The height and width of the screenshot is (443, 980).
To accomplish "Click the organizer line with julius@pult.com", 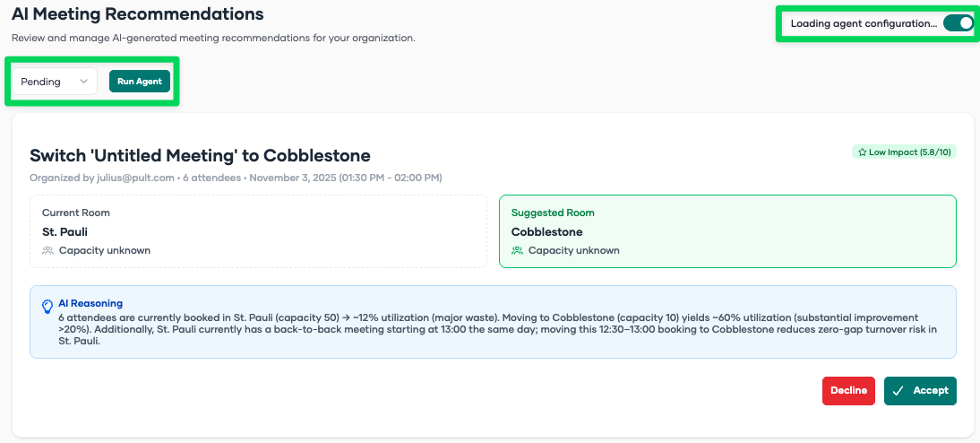I will [x=236, y=178].
